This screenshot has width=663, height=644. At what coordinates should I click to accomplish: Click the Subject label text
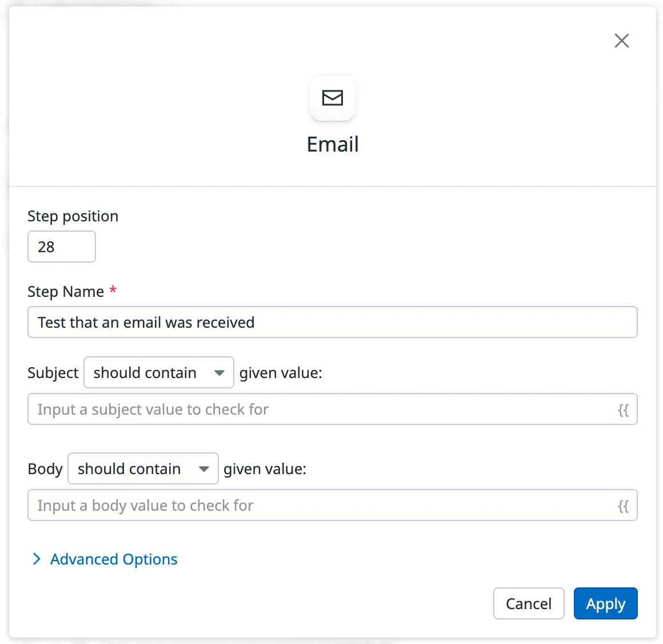(x=53, y=373)
